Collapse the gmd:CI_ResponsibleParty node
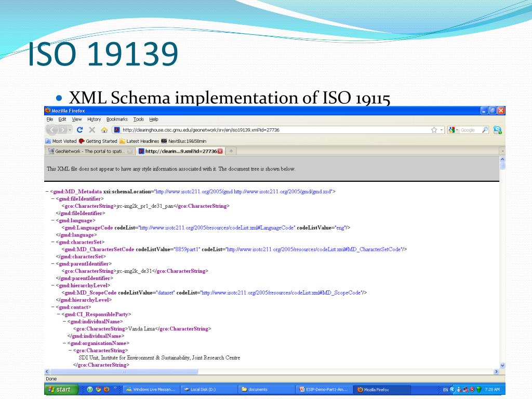 [x=59, y=314]
